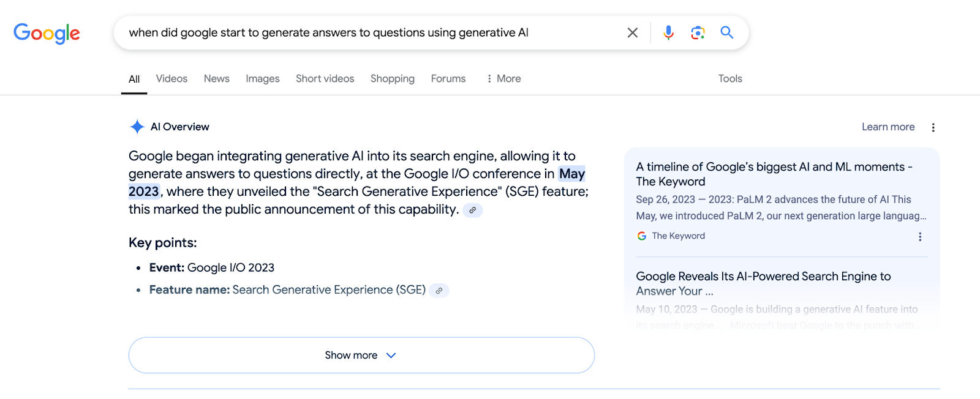This screenshot has height=399, width=980.
Task: Open three-dot menu for The Keyword result
Action: 919,237
